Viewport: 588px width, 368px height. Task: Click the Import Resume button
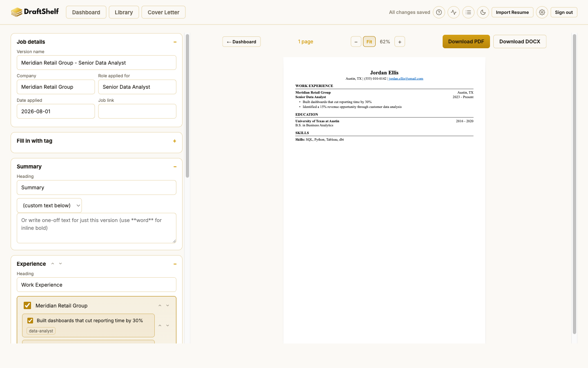(512, 12)
